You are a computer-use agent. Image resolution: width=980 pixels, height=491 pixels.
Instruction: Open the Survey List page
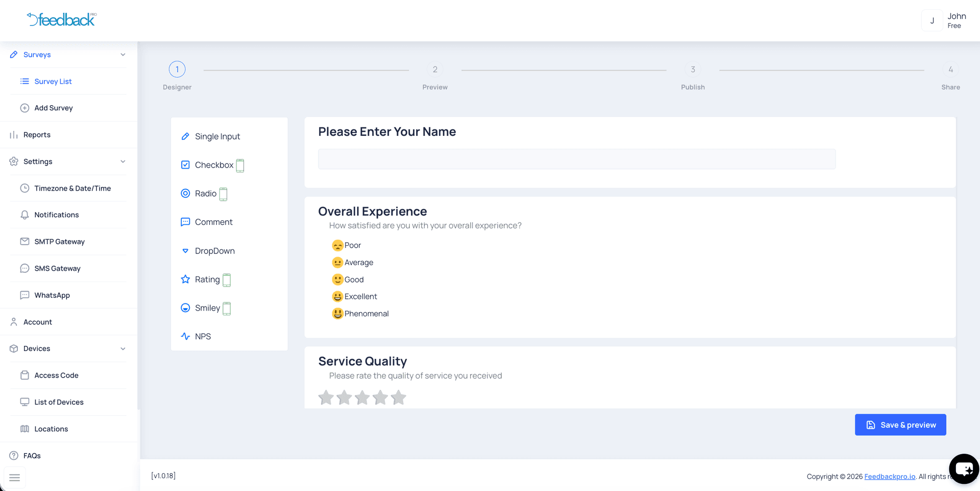tap(53, 81)
